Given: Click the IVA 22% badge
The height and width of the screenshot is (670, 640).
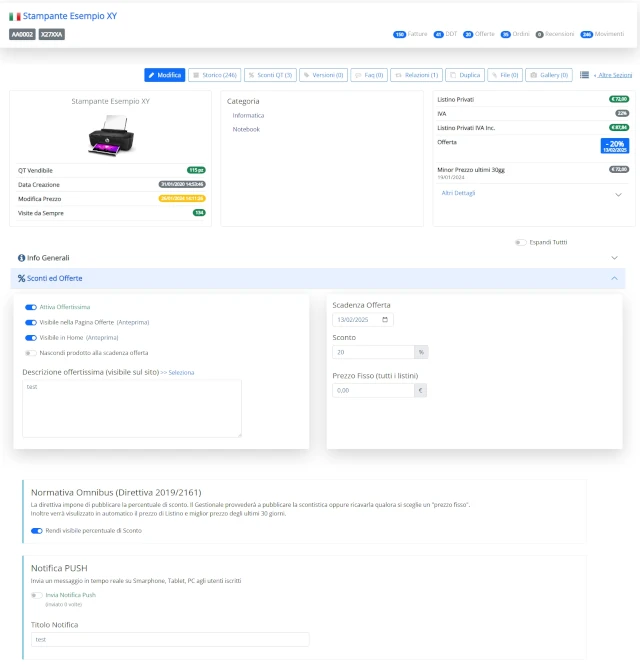Looking at the screenshot, I should [622, 113].
